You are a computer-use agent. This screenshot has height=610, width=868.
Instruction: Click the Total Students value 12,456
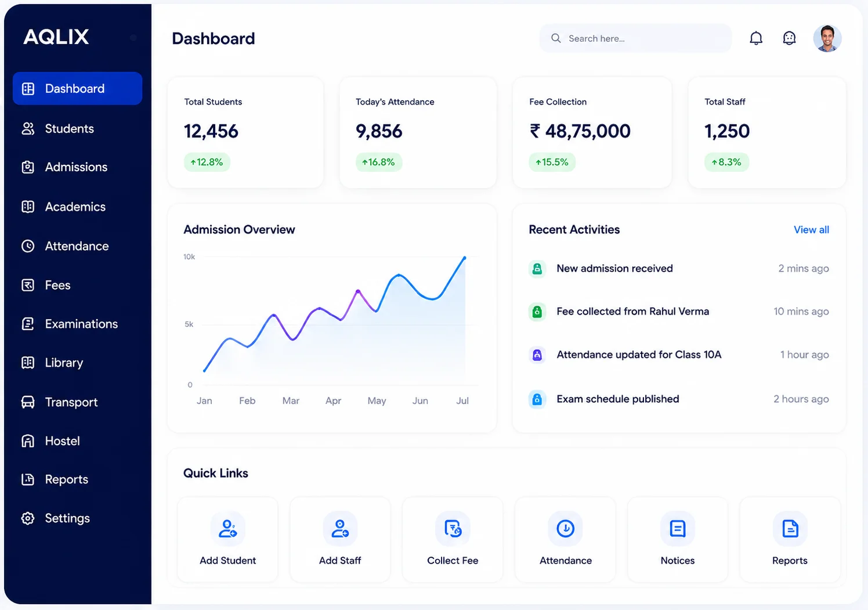click(x=211, y=131)
